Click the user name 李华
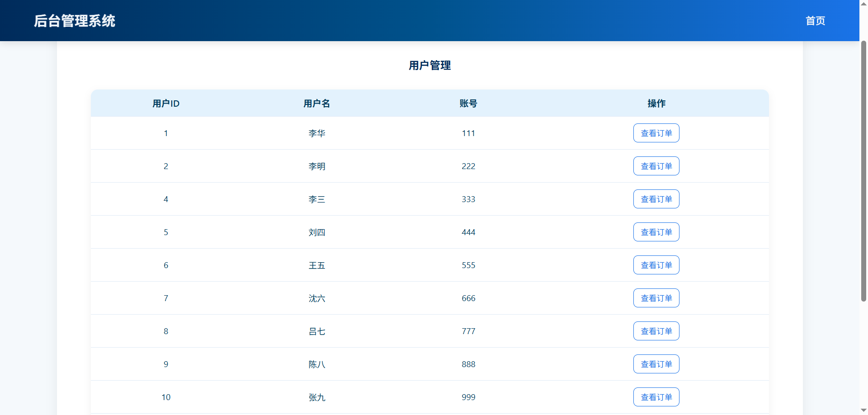 point(317,133)
